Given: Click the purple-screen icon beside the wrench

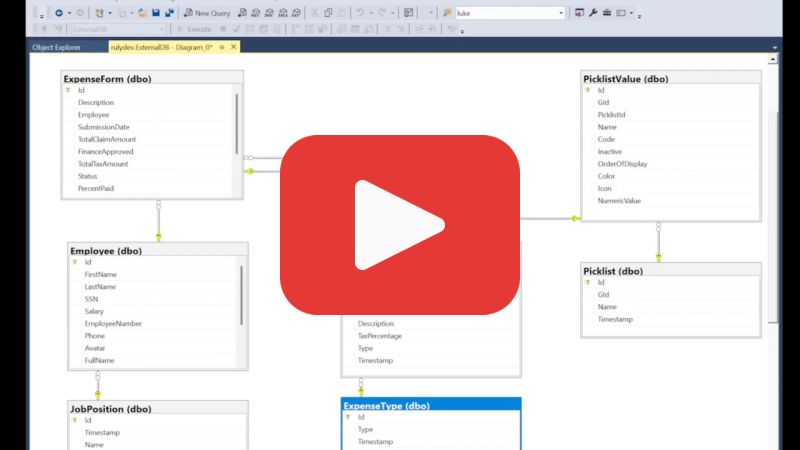Looking at the screenshot, I should [x=579, y=13].
